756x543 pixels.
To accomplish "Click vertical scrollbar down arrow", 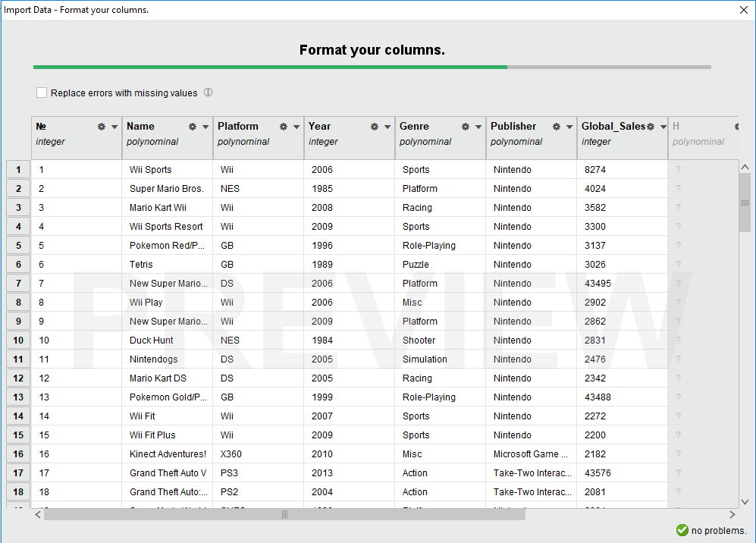I will click(745, 502).
